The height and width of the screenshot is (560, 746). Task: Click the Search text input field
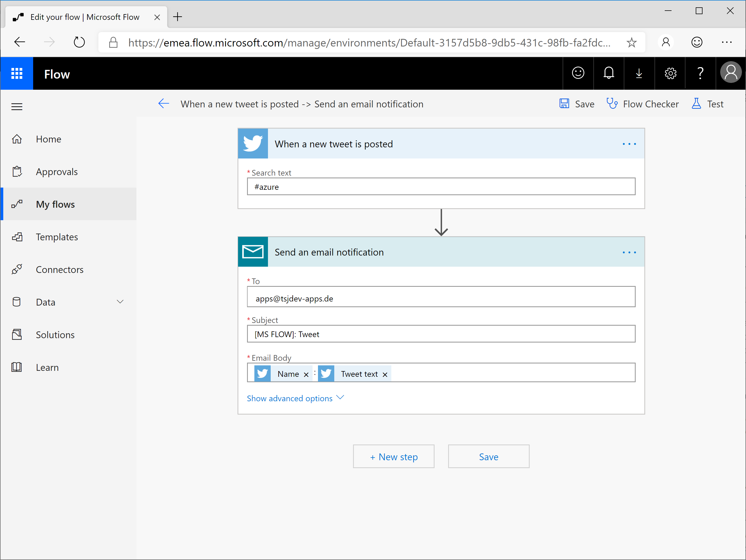441,186
